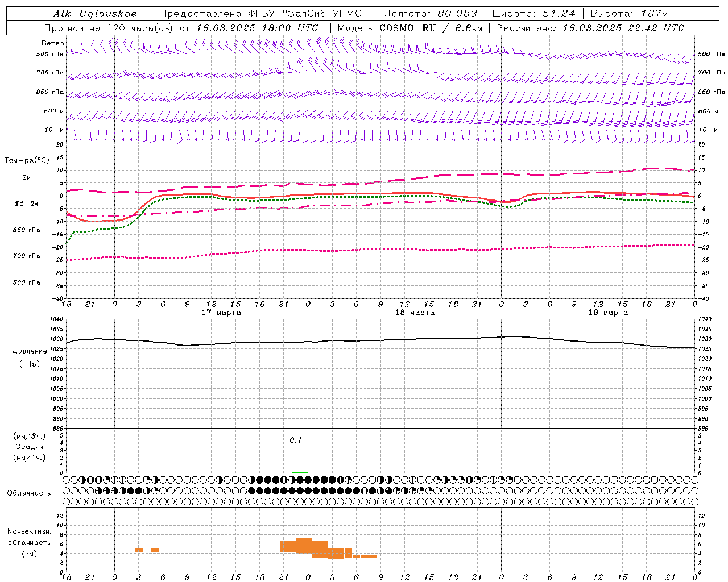Click the large orange convective cloud block
Screen dimensions: 728x582
(304, 546)
